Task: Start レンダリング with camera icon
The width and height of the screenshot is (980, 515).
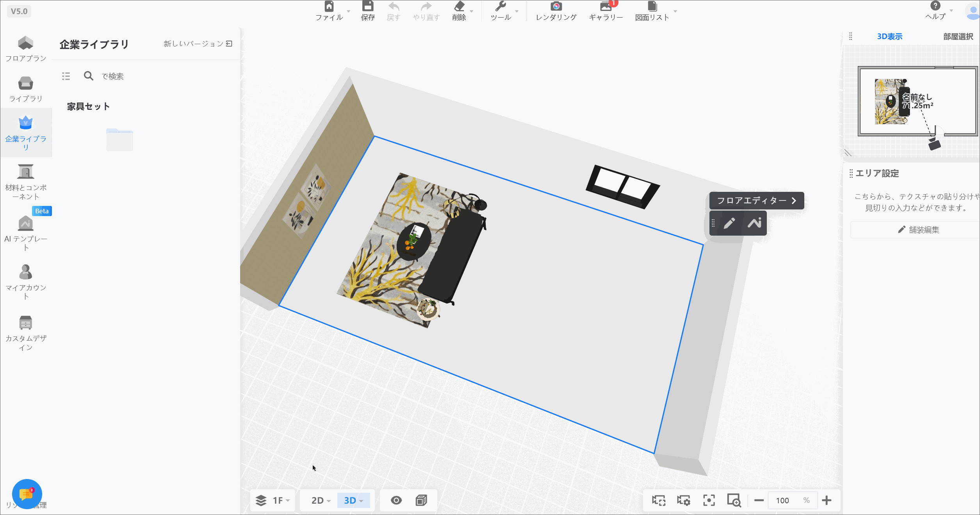Action: coord(556,7)
